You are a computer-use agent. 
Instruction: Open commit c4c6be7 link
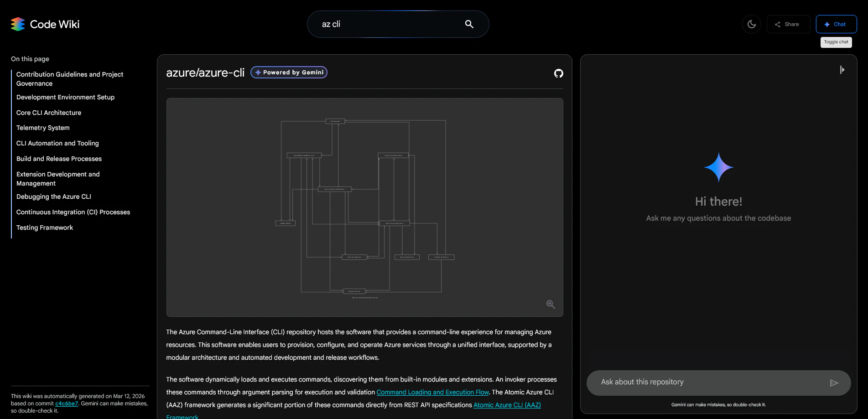click(x=67, y=403)
